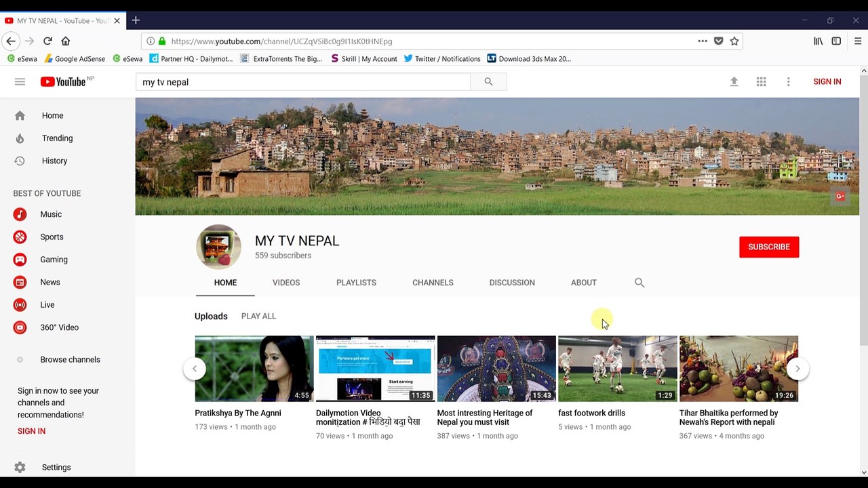Viewport: 868px width, 488px height.
Task: Open the three-dot settings menu in YouTube header
Action: click(788, 82)
